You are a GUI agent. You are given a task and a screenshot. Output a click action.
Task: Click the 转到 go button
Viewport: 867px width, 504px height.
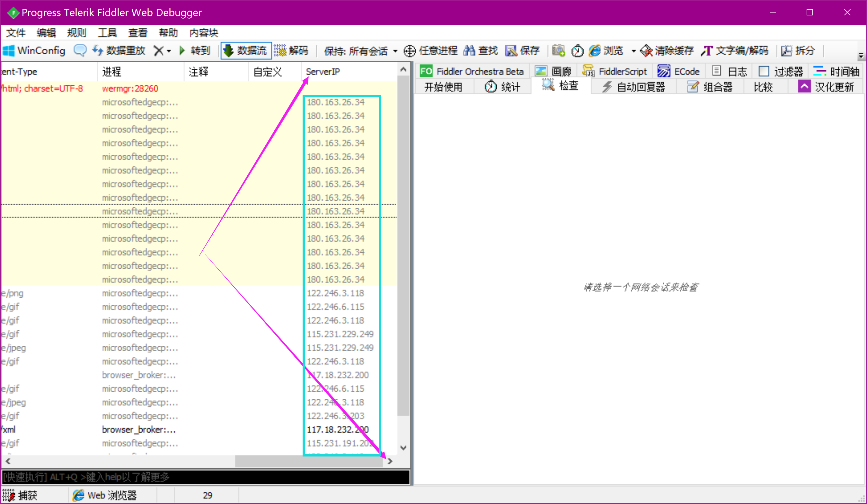pyautogui.click(x=195, y=50)
